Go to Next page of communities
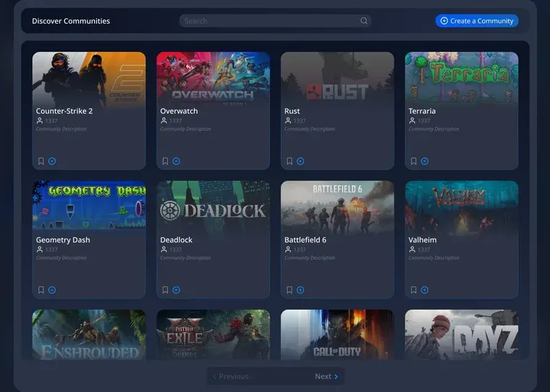 (x=326, y=377)
